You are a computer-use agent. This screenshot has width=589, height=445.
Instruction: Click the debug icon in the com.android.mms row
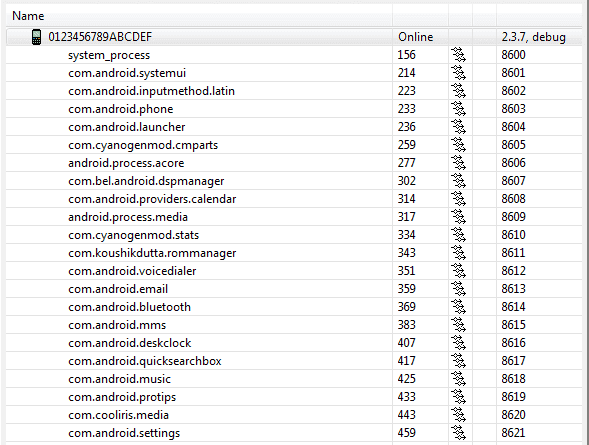(459, 325)
